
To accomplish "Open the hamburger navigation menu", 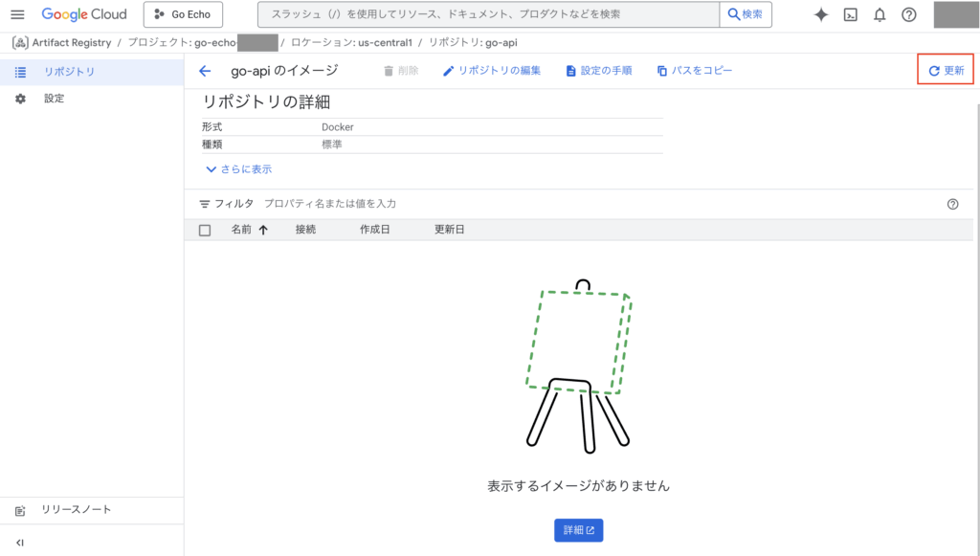I will pos(17,14).
